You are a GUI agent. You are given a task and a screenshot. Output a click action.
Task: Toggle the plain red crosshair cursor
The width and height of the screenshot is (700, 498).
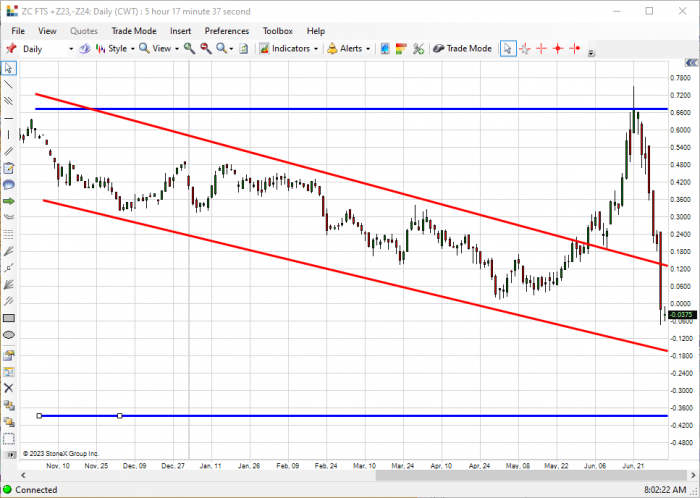[542, 49]
